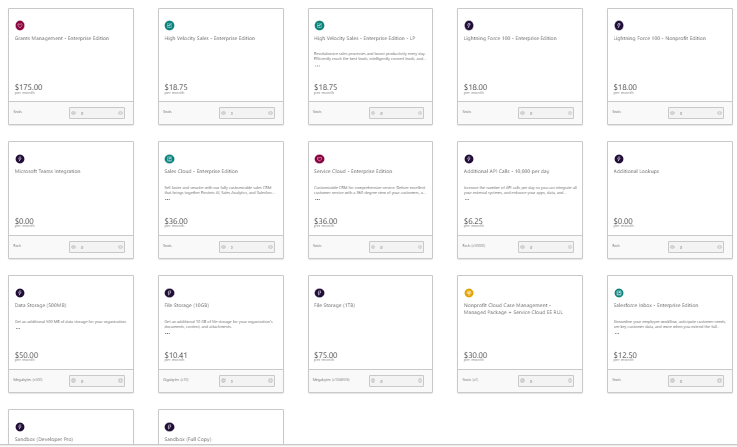This screenshot has height=447, width=737.
Task: Click the Grants Management product icon
Action: [x=20, y=24]
